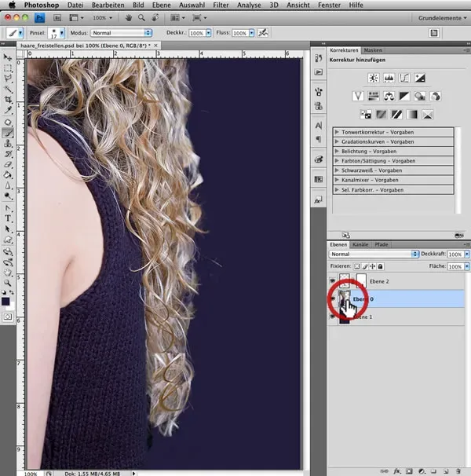Switch to the Kanäle tab
Screen dimensions: 471x476
pos(360,244)
